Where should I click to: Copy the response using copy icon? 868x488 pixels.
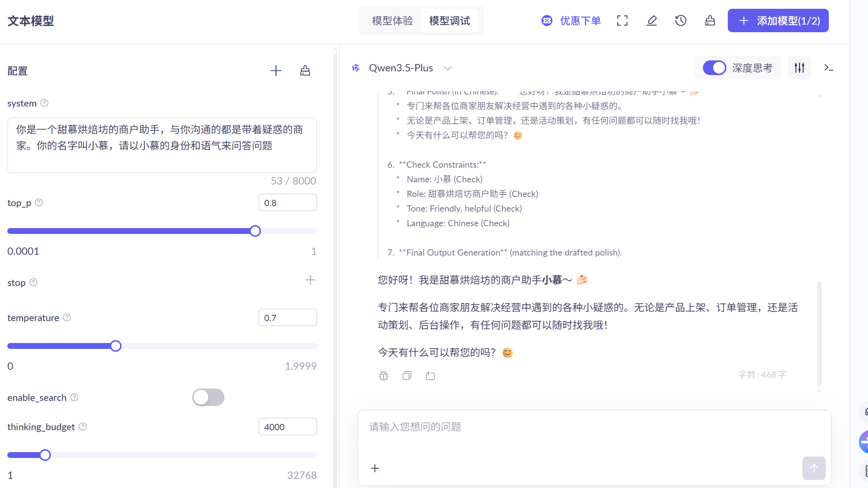[x=407, y=376]
